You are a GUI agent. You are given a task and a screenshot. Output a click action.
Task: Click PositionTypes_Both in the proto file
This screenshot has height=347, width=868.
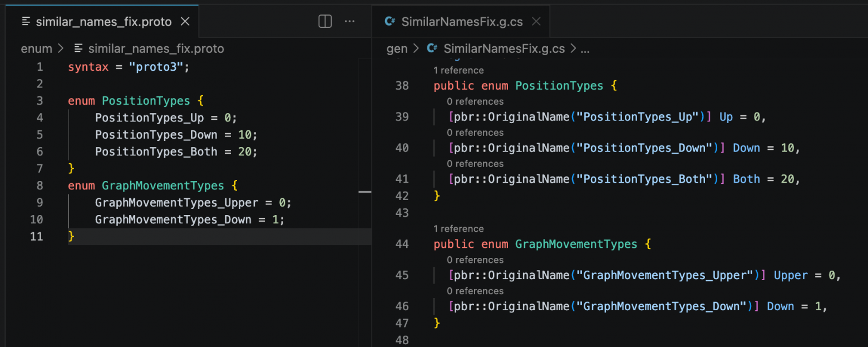click(x=156, y=151)
